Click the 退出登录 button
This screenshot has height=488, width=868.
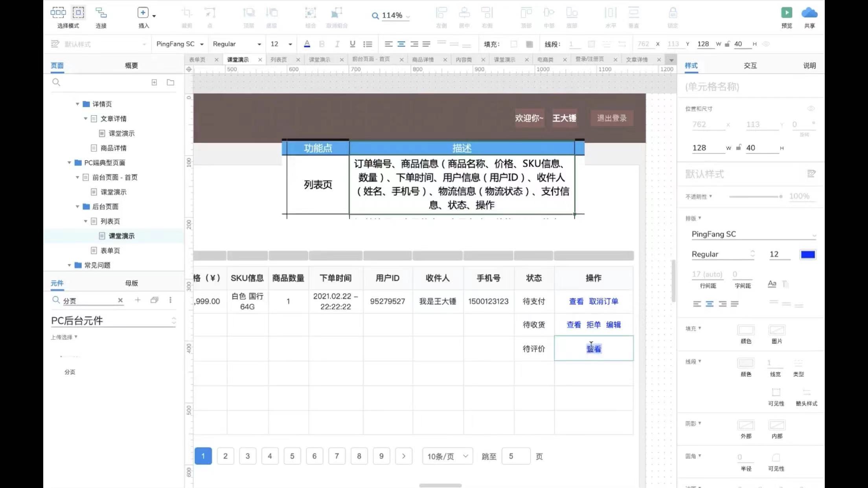tap(612, 118)
